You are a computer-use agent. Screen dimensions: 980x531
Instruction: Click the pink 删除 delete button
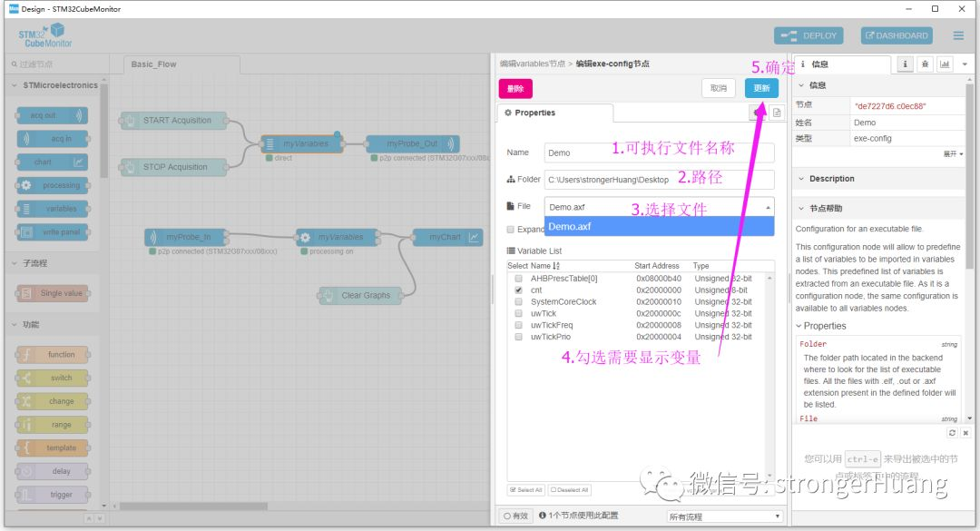[515, 88]
